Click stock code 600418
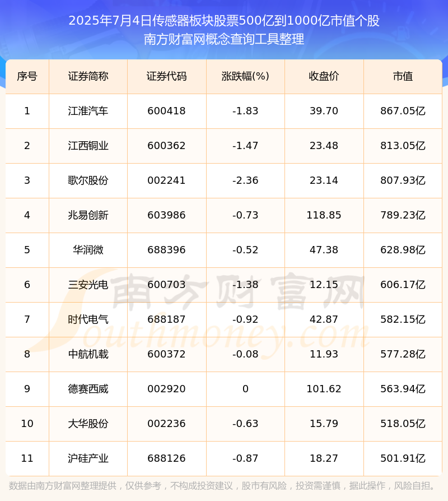The width and height of the screenshot is (448, 501). [167, 111]
